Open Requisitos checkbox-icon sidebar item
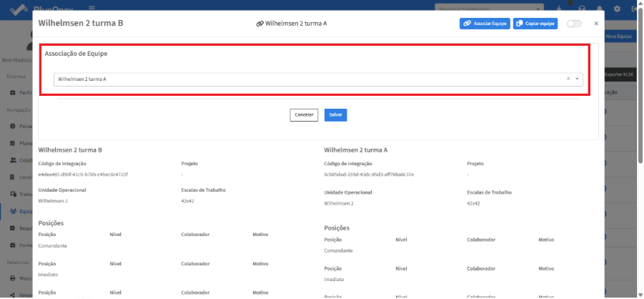This screenshot has width=644, height=299. (20, 228)
